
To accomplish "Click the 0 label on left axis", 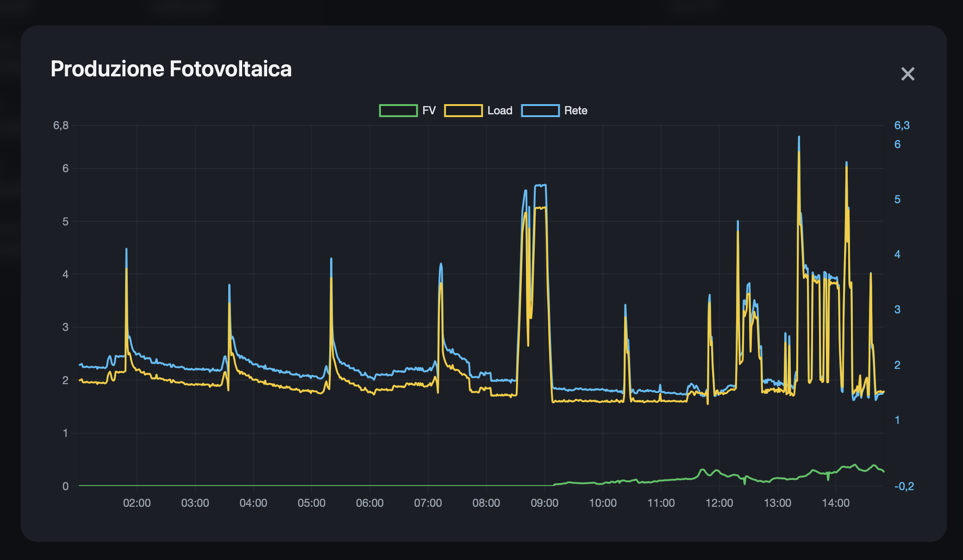I will [x=65, y=486].
